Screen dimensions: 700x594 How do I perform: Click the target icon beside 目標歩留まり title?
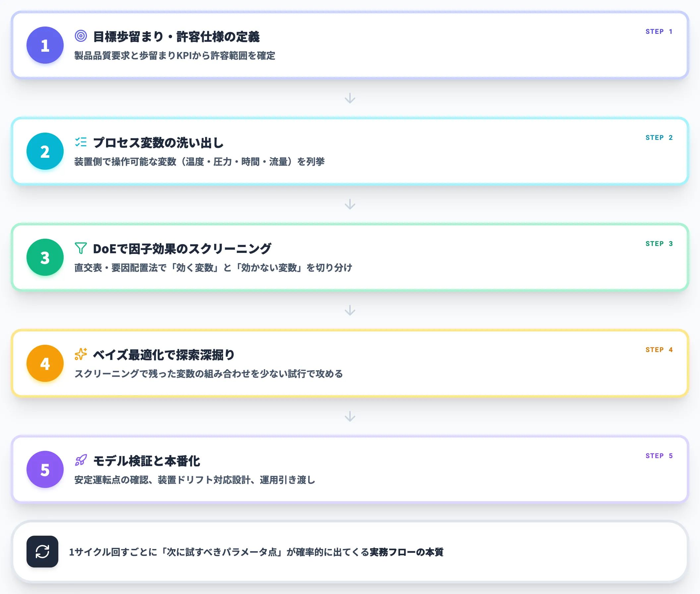pos(81,36)
